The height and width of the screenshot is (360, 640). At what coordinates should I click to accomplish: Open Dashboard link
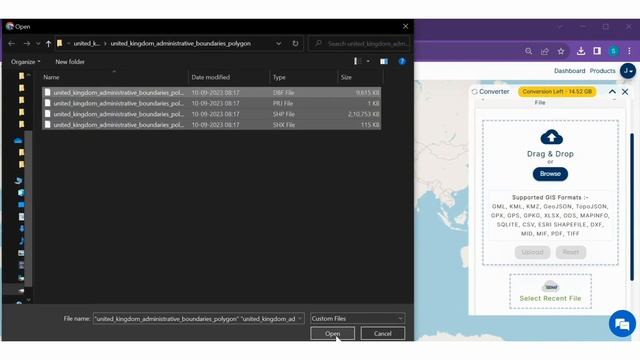[x=569, y=71]
